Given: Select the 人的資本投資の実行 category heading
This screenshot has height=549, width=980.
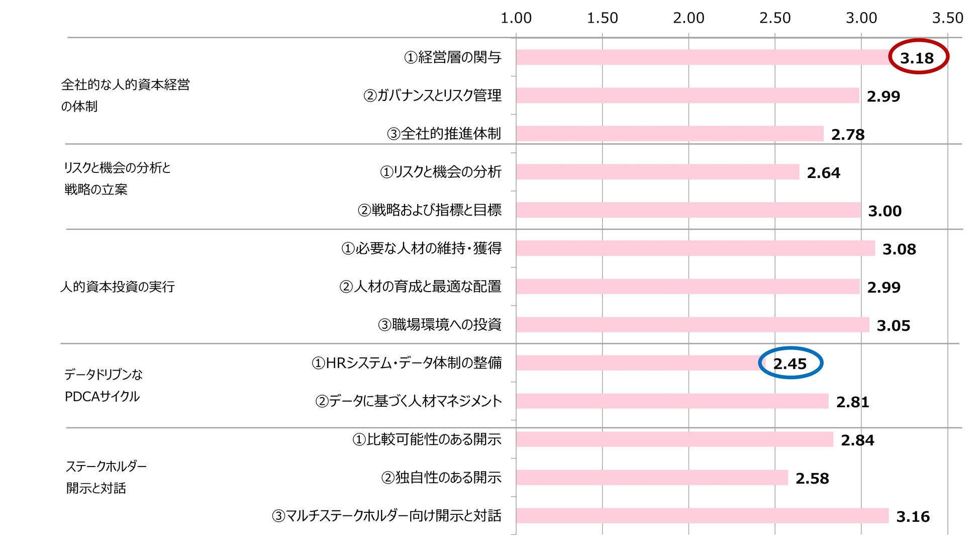Looking at the screenshot, I should point(118,287).
